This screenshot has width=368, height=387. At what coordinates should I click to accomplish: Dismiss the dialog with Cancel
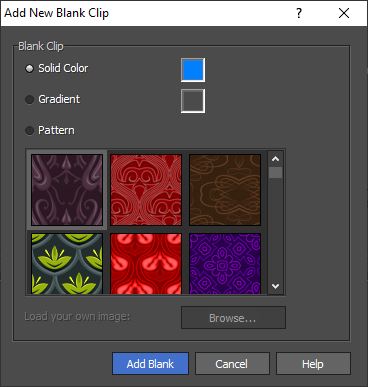[232, 364]
